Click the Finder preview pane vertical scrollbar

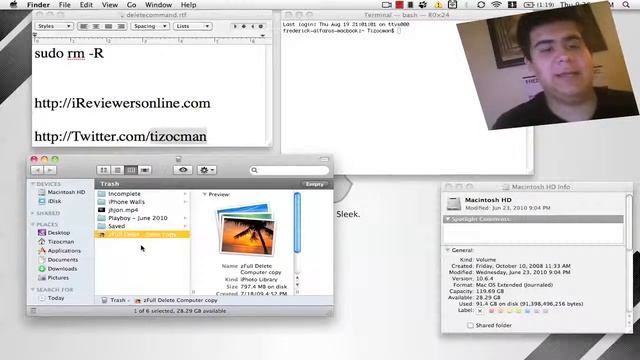coord(297,223)
